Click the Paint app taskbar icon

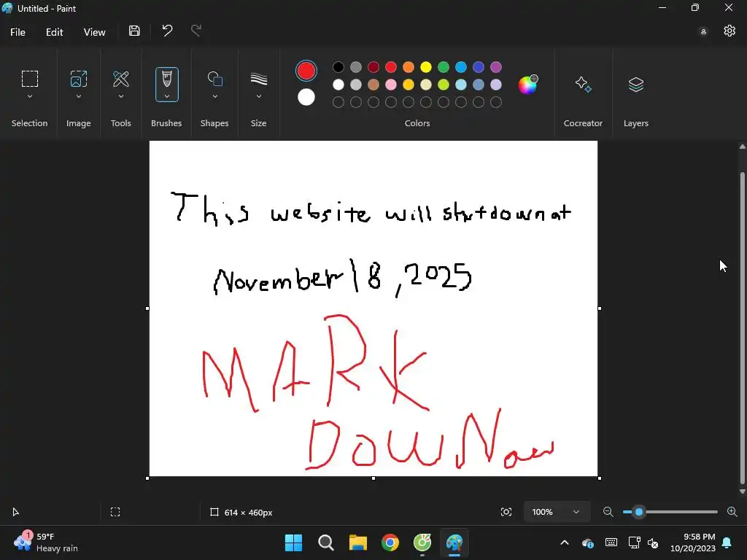(454, 542)
